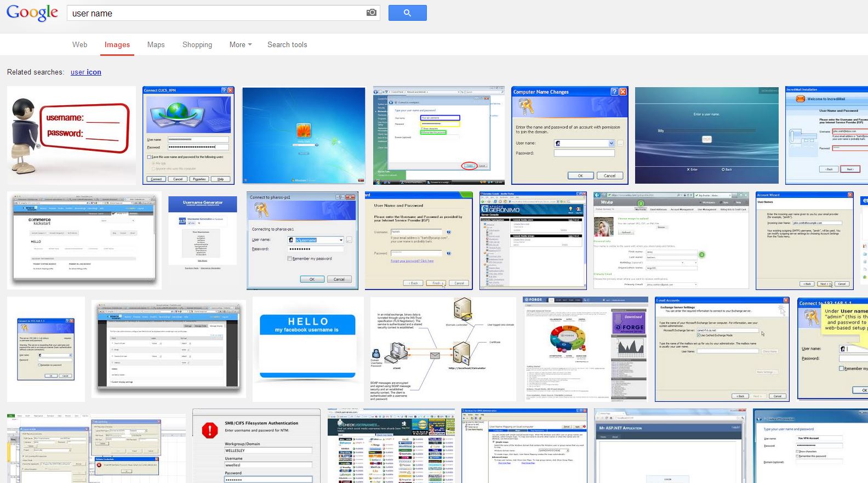Click the 'user icon' related search link
868x483 pixels.
tap(86, 72)
